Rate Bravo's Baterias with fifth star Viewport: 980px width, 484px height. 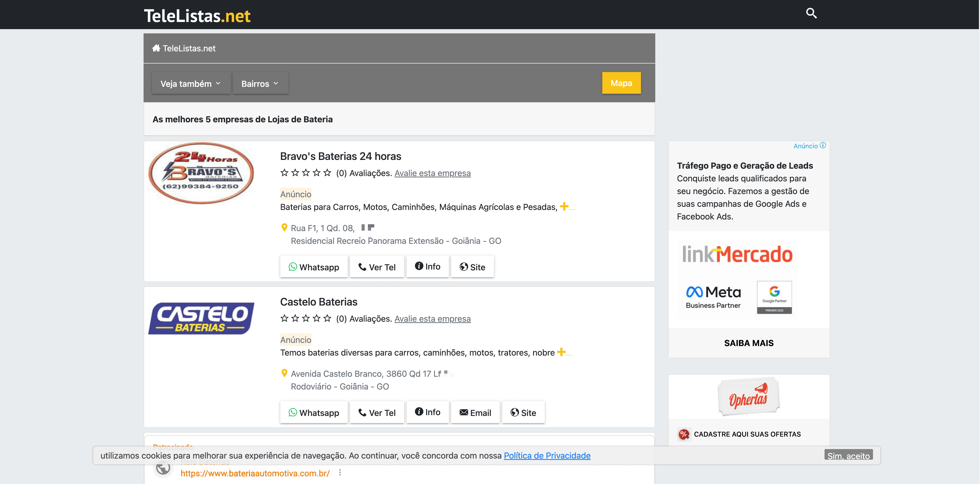click(327, 173)
